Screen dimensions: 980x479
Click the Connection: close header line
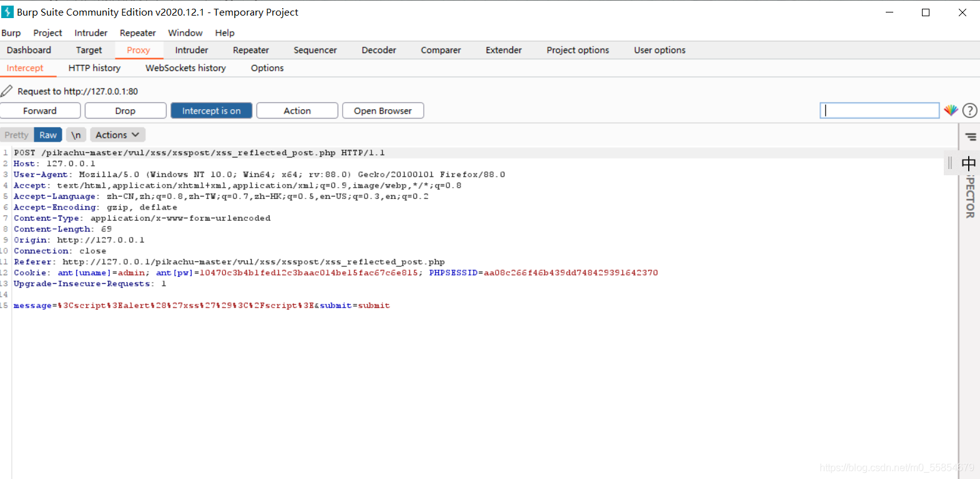coord(60,251)
